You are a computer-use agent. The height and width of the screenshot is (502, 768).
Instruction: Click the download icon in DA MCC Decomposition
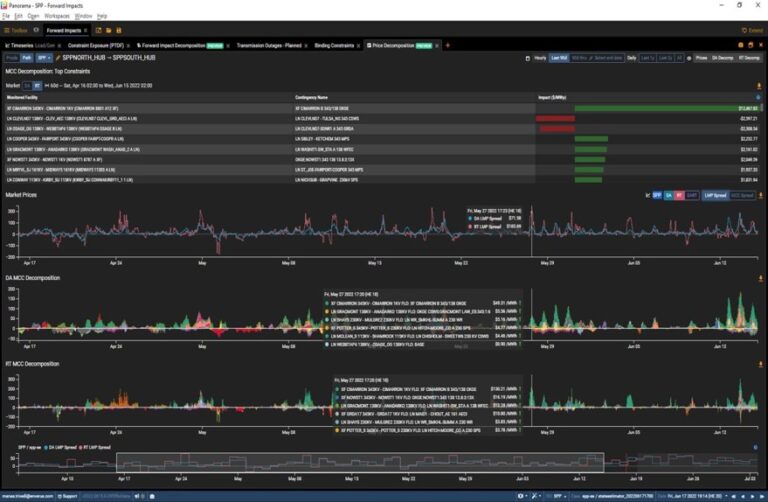[760, 278]
